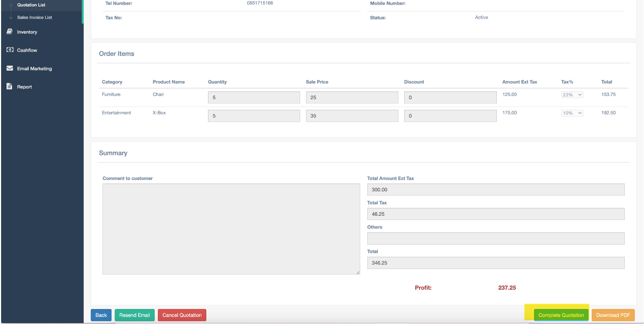Click the Mobile Number label
This screenshot has width=644, height=324.
point(388,4)
